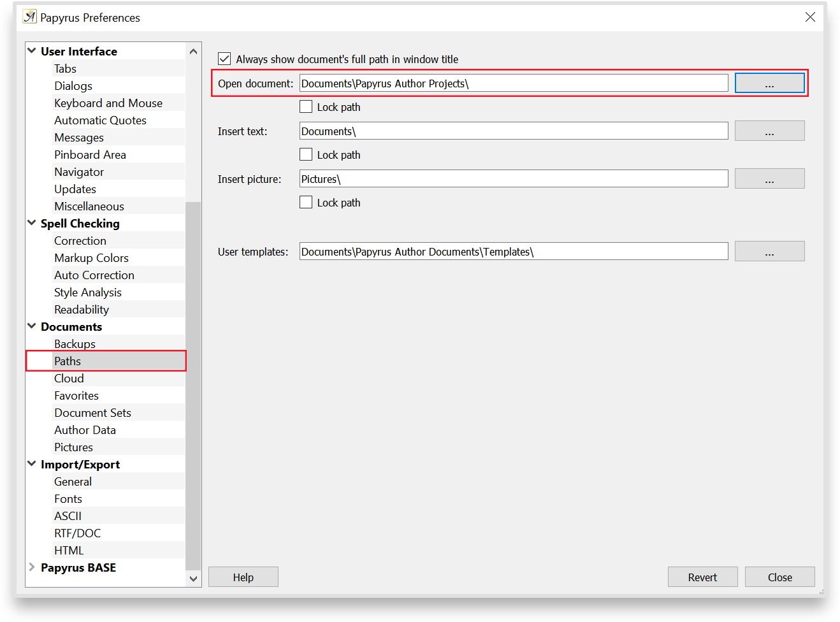
Task: Open Backups under Documents
Action: point(75,344)
